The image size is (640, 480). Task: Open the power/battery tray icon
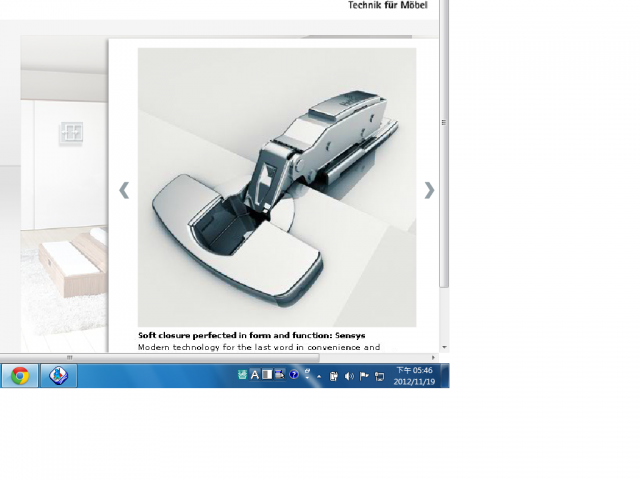click(333, 376)
